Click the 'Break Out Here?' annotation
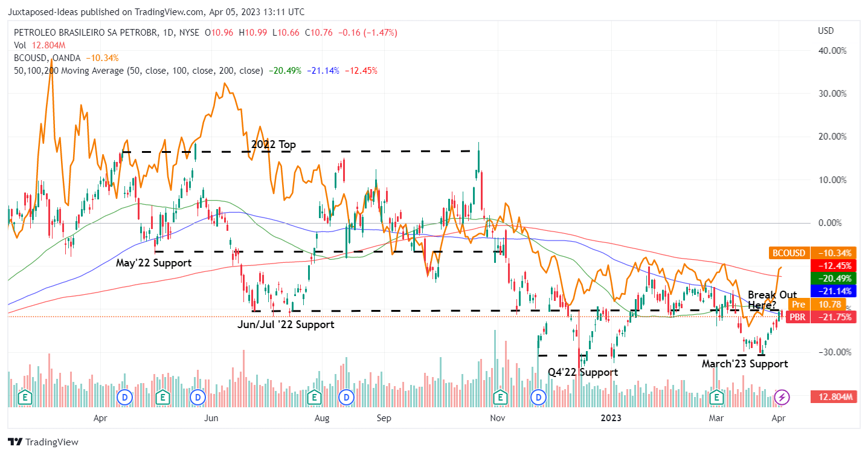868x455 pixels. (x=772, y=300)
